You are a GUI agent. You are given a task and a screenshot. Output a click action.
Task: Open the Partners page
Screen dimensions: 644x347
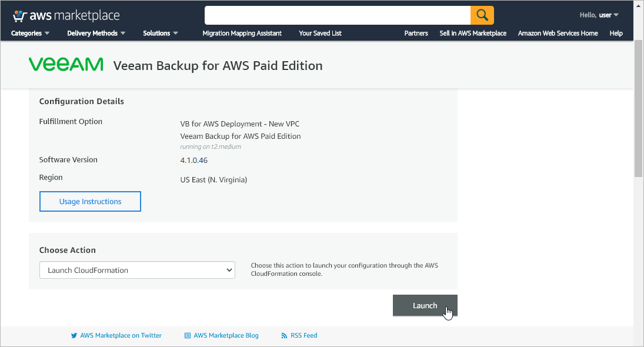[416, 34]
